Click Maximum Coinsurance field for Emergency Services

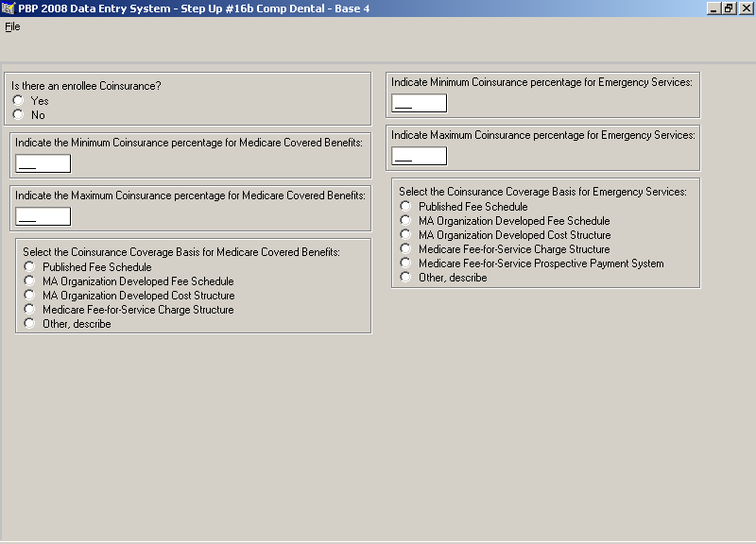(419, 156)
